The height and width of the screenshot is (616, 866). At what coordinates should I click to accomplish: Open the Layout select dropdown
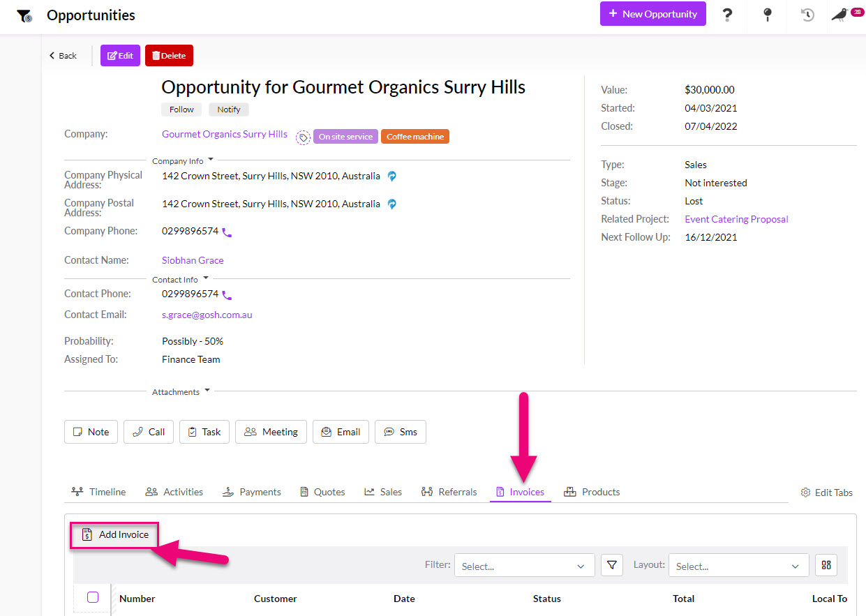pyautogui.click(x=738, y=566)
